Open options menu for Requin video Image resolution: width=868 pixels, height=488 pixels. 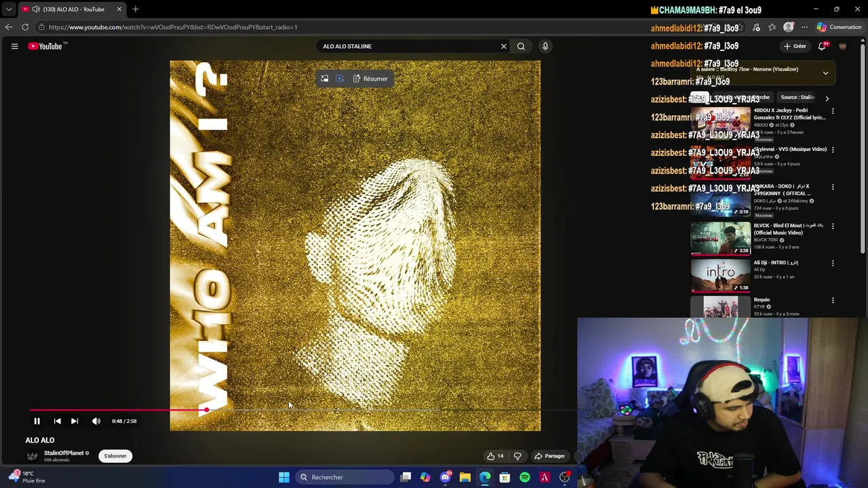(x=833, y=300)
